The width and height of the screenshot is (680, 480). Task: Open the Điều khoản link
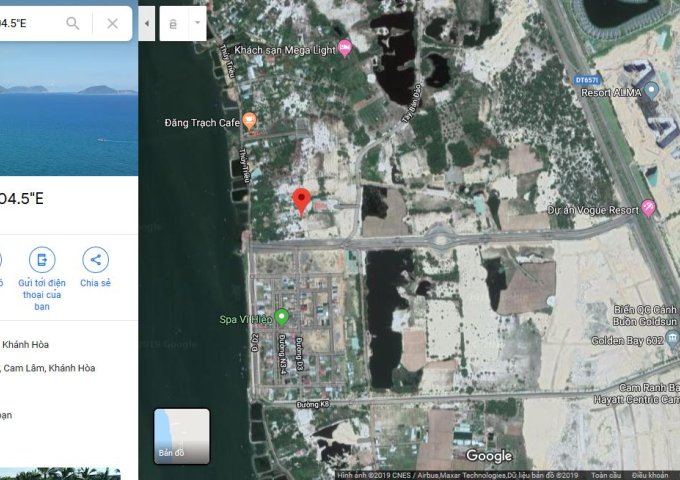[650, 475]
